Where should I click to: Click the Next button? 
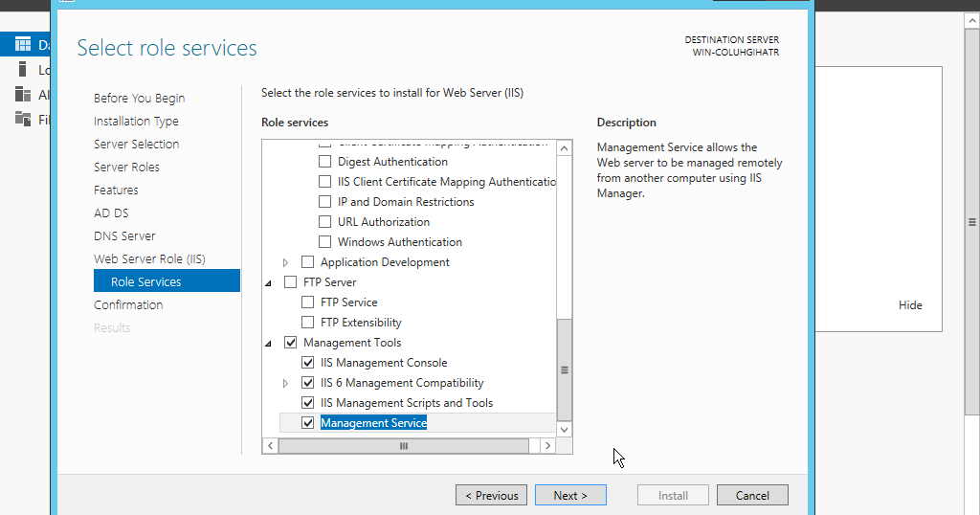[571, 495]
